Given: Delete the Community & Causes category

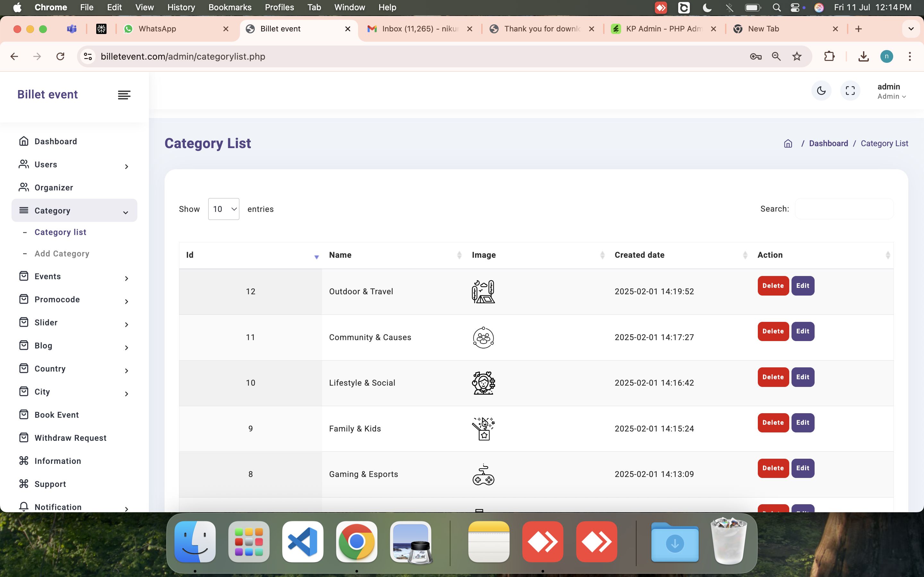Looking at the screenshot, I should coord(773,331).
